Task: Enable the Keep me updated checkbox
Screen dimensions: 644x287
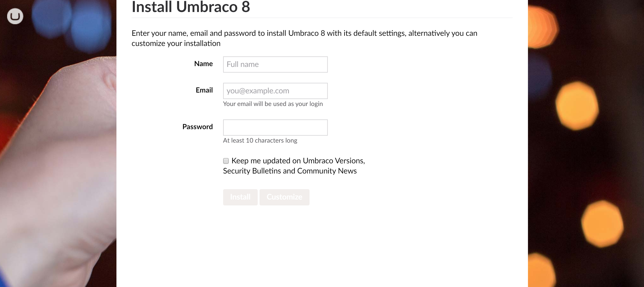Action: [226, 161]
